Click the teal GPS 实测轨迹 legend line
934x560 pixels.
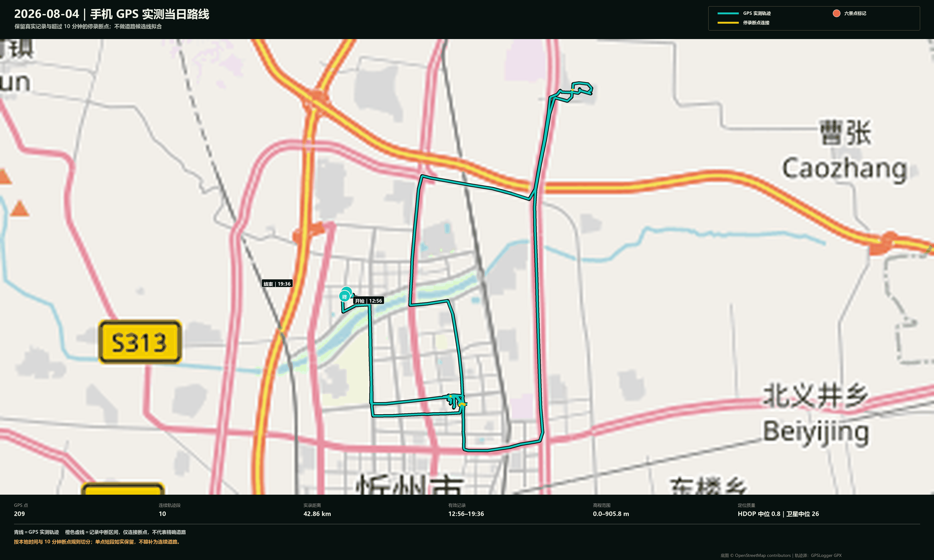click(x=728, y=13)
